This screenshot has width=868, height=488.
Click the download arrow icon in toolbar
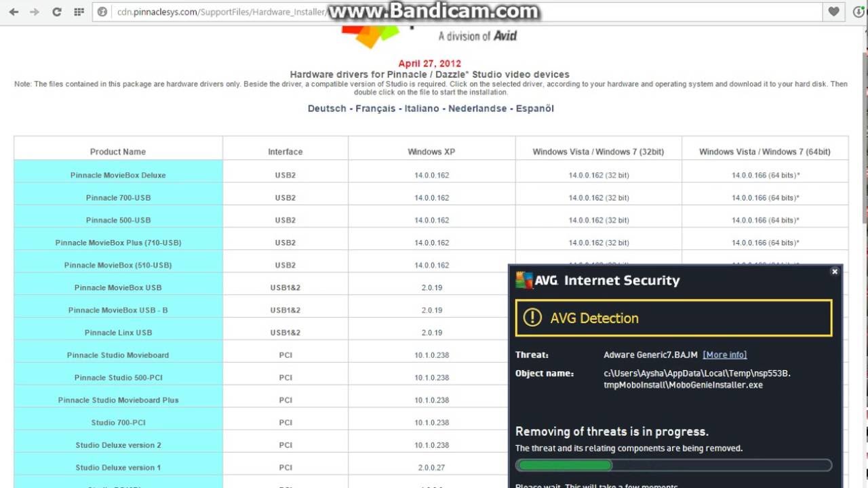coord(858,12)
